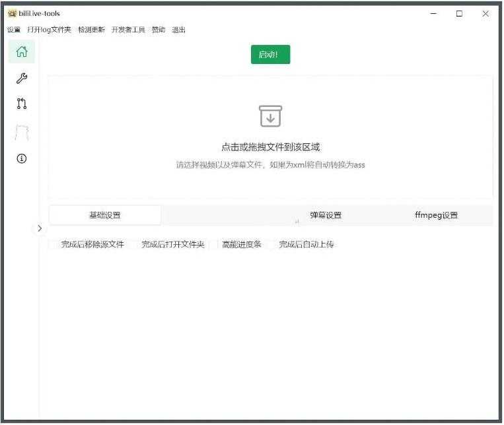Click the archive download icon in drop zone
The image size is (504, 425).
pos(270,116)
